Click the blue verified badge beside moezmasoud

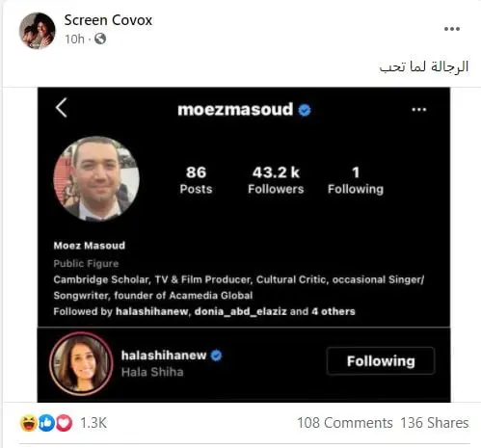point(305,110)
